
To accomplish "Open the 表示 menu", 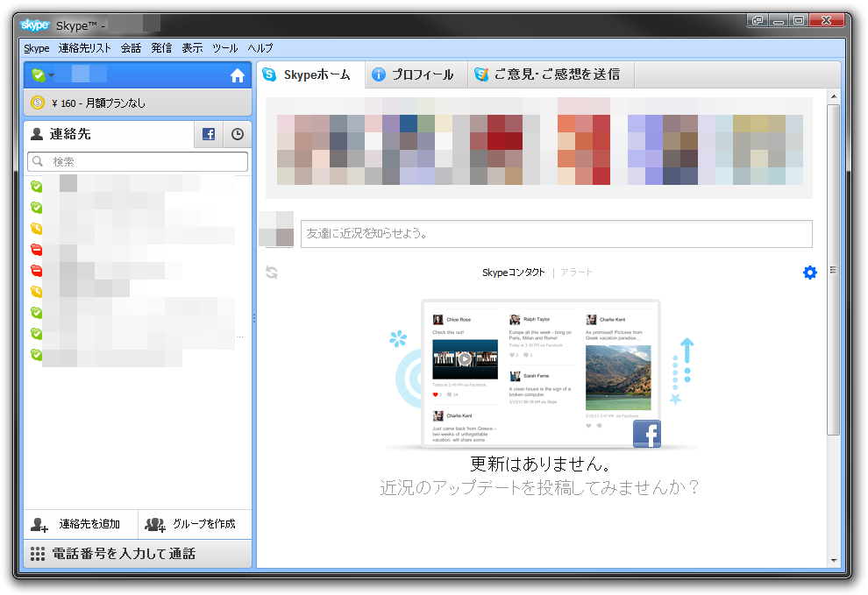I will [192, 48].
